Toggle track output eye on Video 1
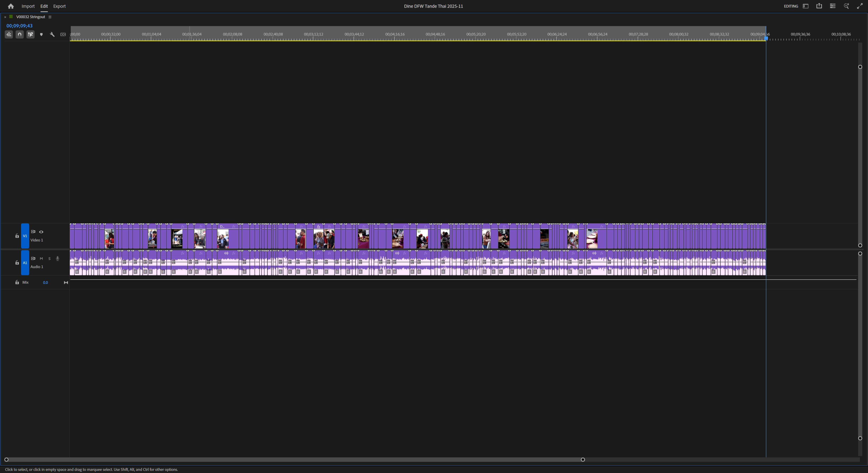 41,232
